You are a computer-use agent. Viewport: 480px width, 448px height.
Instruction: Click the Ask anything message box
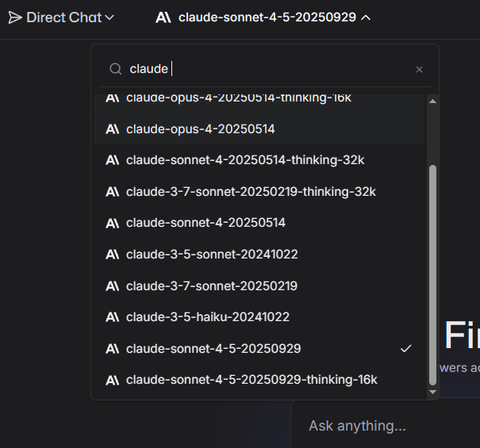pos(357,426)
